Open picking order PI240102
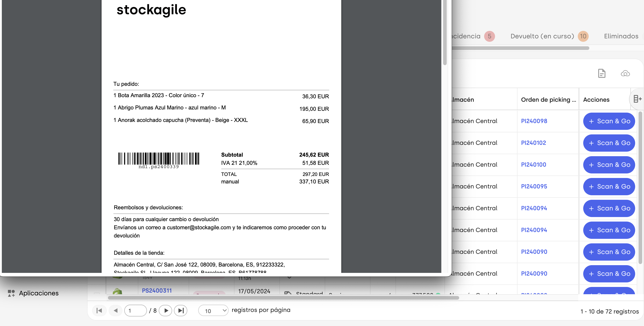 coord(533,143)
